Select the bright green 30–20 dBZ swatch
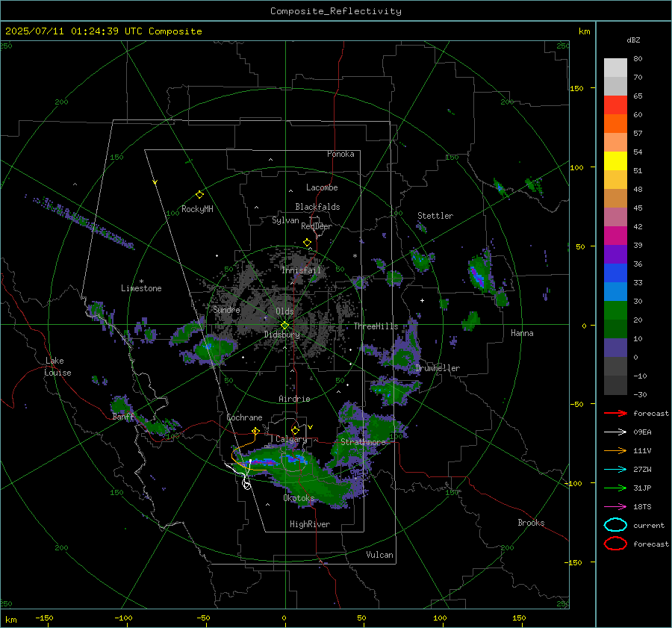 click(x=615, y=310)
